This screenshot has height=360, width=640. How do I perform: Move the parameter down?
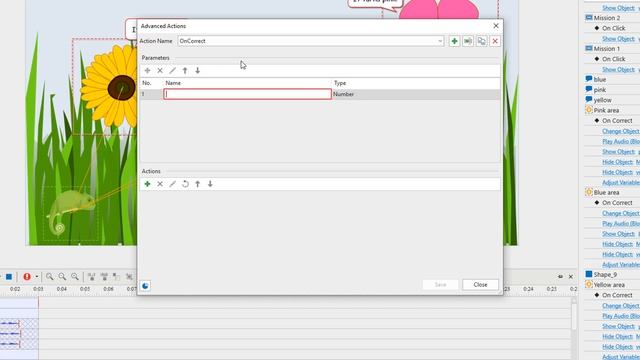click(198, 71)
